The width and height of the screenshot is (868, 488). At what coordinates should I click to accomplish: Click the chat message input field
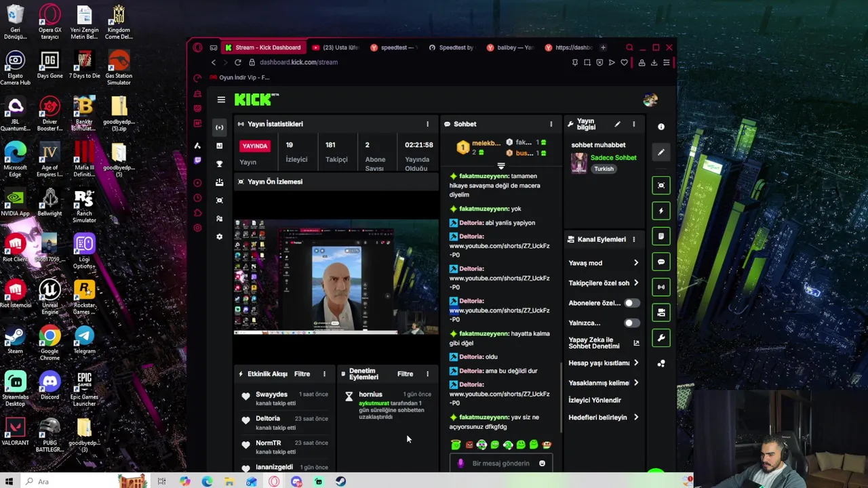tap(501, 464)
